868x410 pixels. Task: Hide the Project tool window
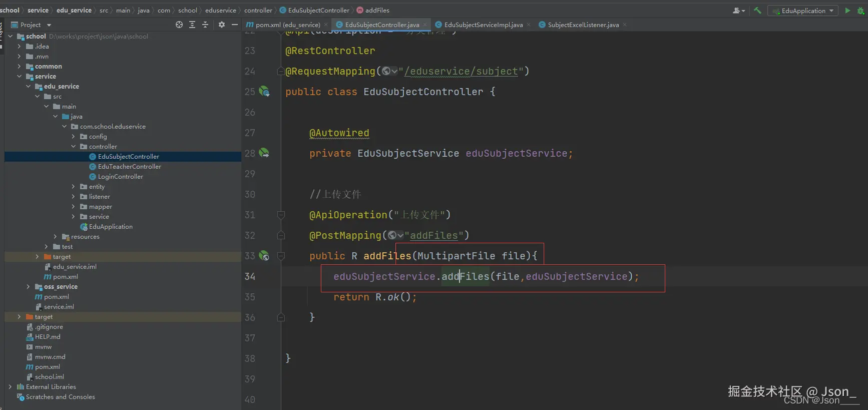tap(234, 25)
